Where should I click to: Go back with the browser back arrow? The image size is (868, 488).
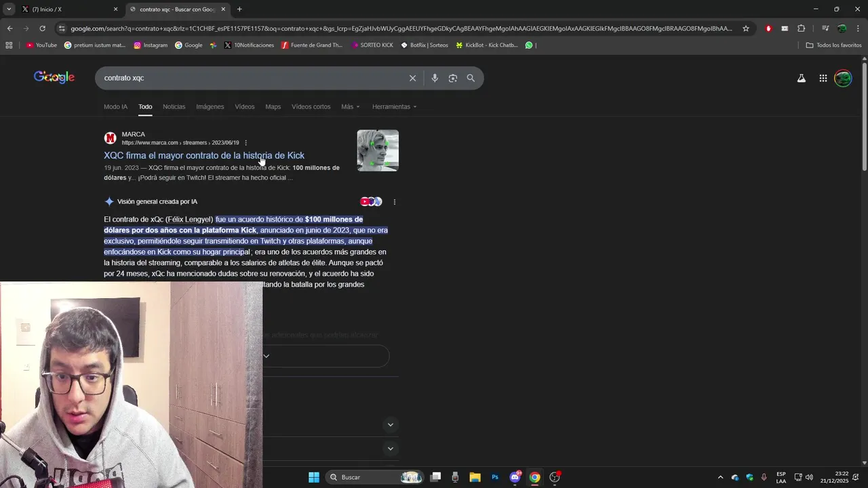point(9,28)
